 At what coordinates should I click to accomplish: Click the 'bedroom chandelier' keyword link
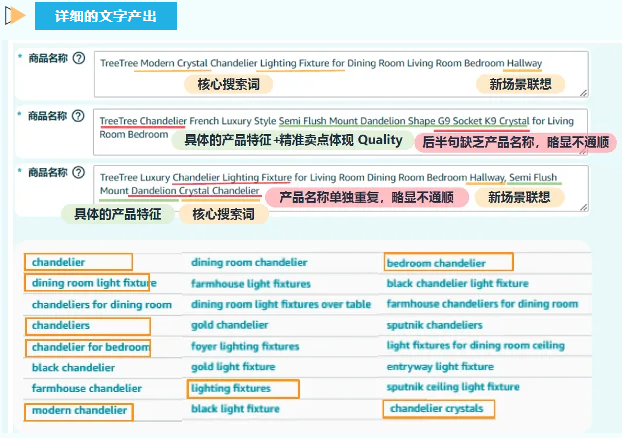[x=436, y=263]
